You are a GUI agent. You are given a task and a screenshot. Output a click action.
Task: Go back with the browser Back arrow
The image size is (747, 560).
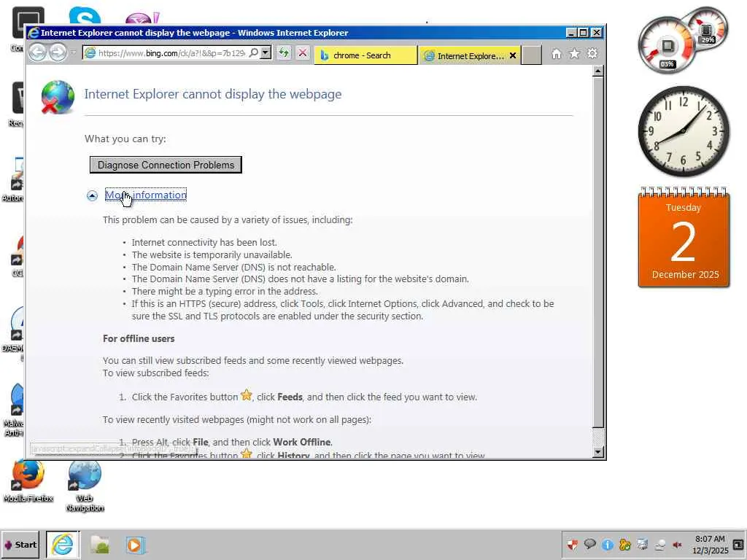pos(38,52)
